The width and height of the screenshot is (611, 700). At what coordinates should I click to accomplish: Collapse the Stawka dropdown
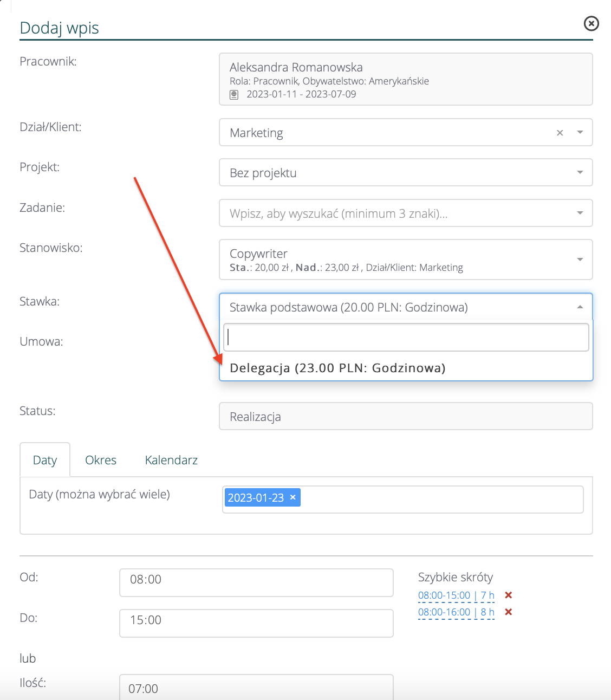(x=580, y=307)
